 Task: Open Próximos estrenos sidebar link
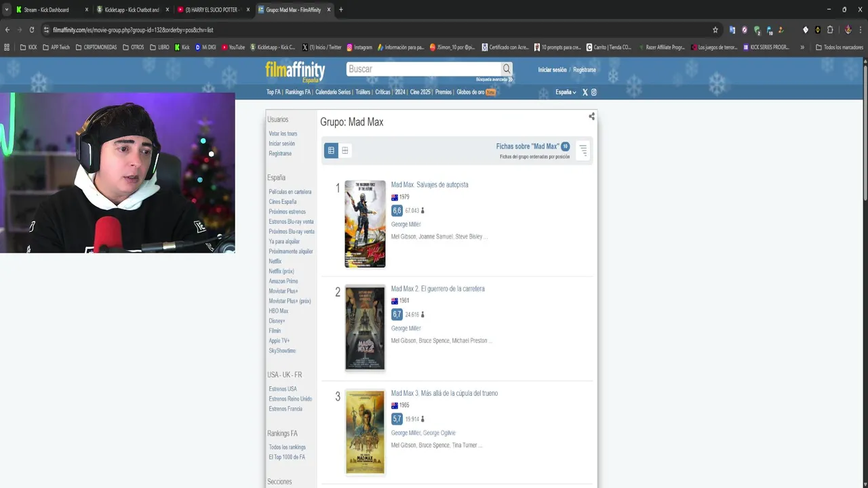pyautogui.click(x=287, y=211)
